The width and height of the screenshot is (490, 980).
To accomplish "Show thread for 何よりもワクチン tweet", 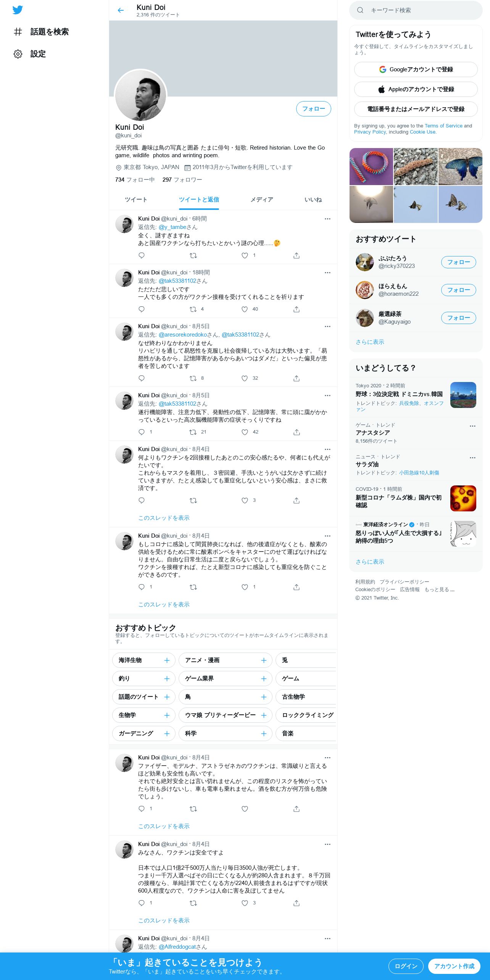I will pyautogui.click(x=164, y=518).
